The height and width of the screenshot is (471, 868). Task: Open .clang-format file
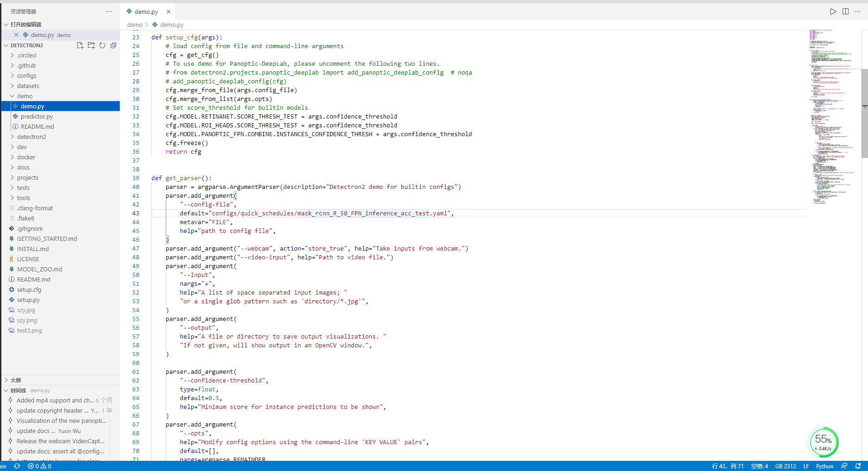[35, 208]
